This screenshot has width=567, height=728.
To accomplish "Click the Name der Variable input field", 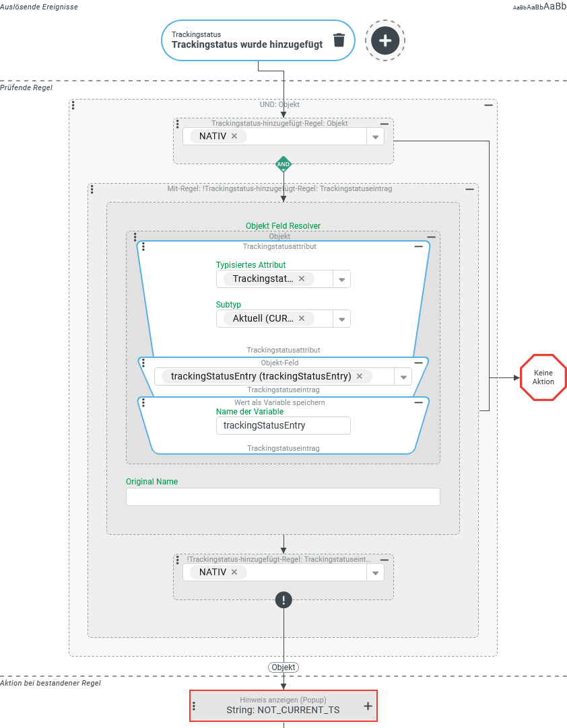I will (x=283, y=425).
